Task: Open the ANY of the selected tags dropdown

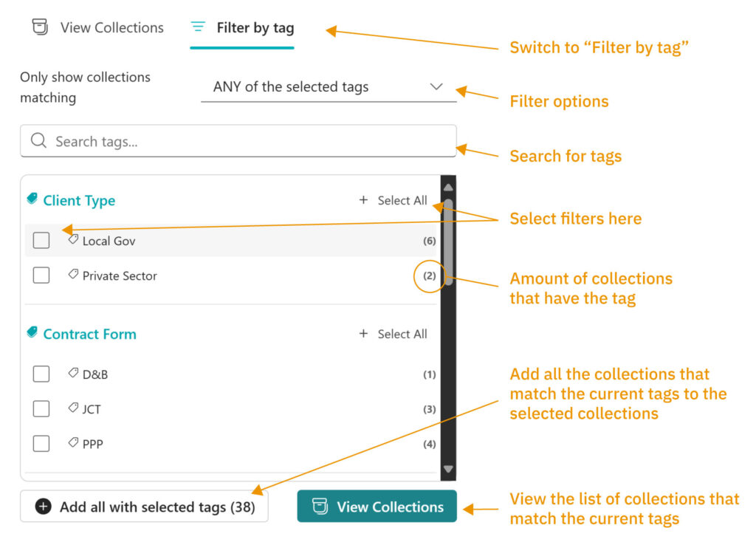Action: (329, 87)
